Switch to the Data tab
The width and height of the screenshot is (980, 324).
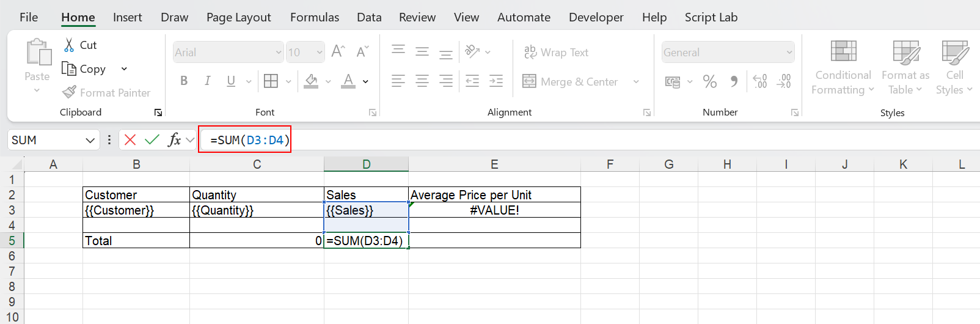[369, 17]
